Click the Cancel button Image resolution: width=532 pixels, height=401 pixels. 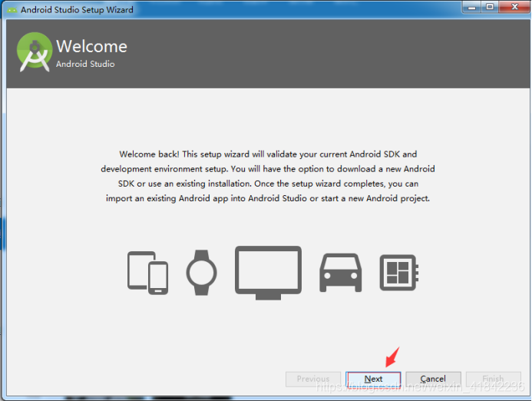[433, 379]
